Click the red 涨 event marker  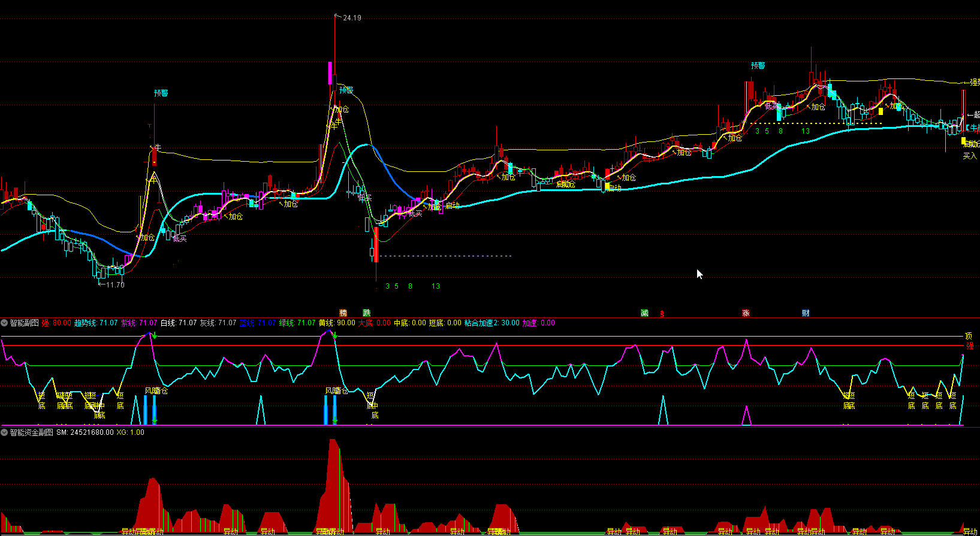click(746, 313)
